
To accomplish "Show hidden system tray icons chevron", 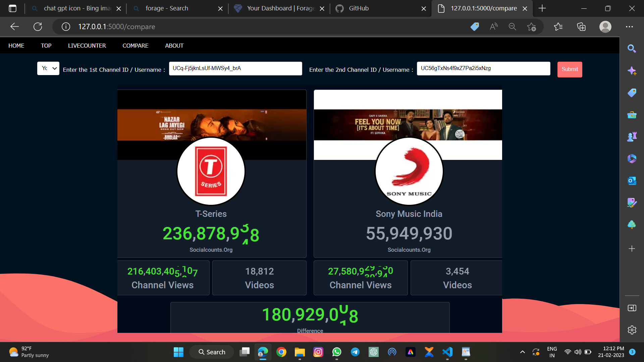I will (522, 352).
